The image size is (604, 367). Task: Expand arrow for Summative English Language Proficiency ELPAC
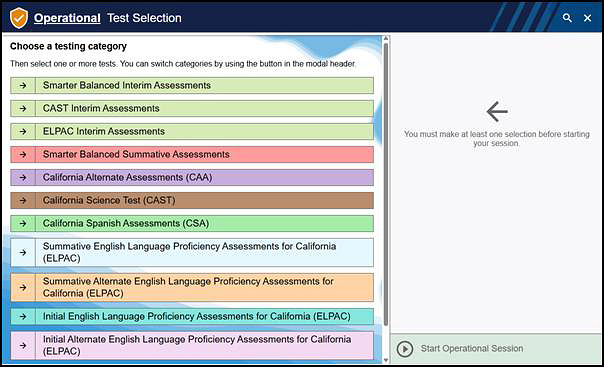pyautogui.click(x=23, y=252)
